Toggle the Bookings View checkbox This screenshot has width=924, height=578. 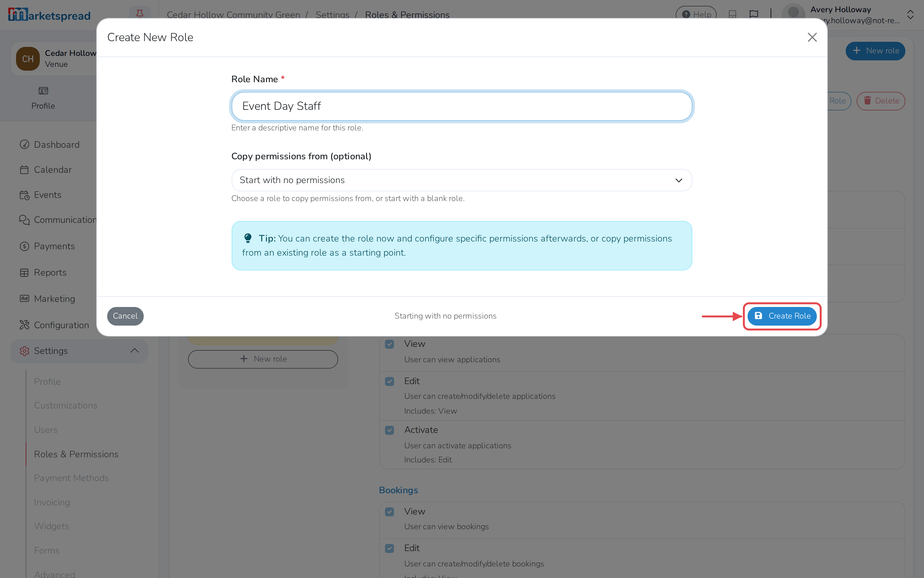coord(389,512)
